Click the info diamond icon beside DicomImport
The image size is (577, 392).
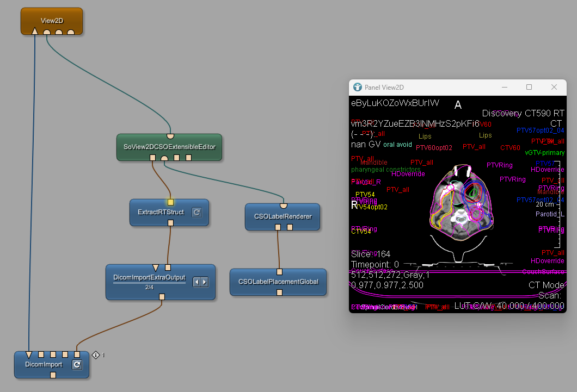pos(96,355)
